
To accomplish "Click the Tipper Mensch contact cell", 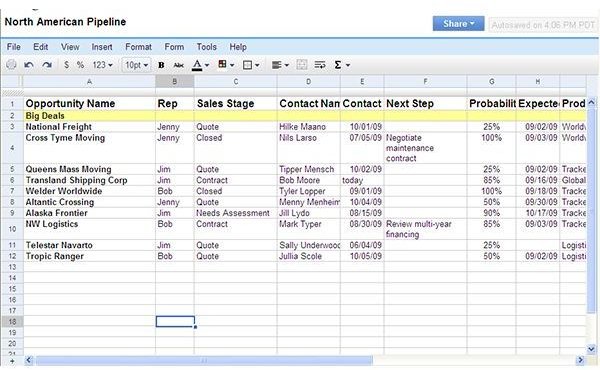I will pyautogui.click(x=308, y=169).
